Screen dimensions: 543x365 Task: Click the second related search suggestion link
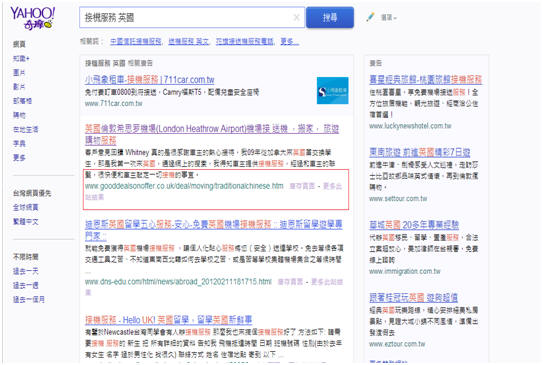pyautogui.click(x=189, y=42)
